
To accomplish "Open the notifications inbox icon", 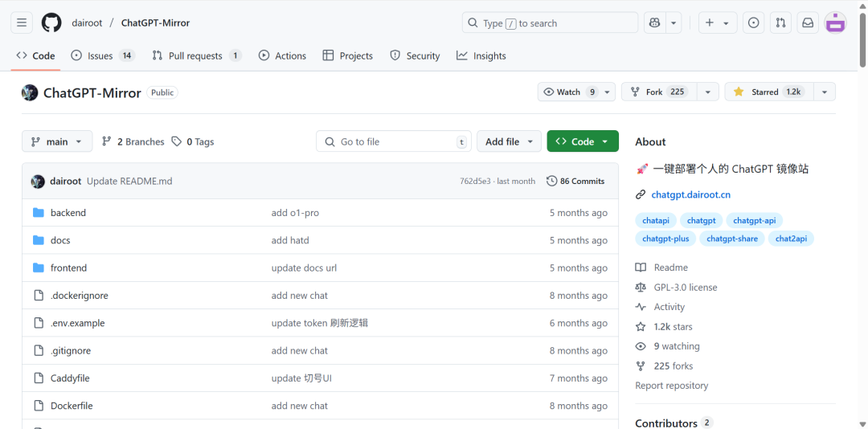I will (808, 22).
